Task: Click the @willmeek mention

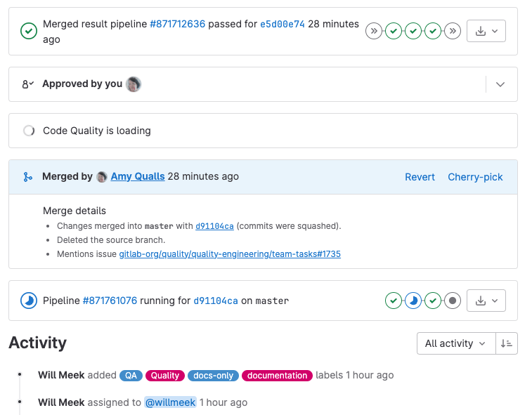Action: tap(170, 402)
